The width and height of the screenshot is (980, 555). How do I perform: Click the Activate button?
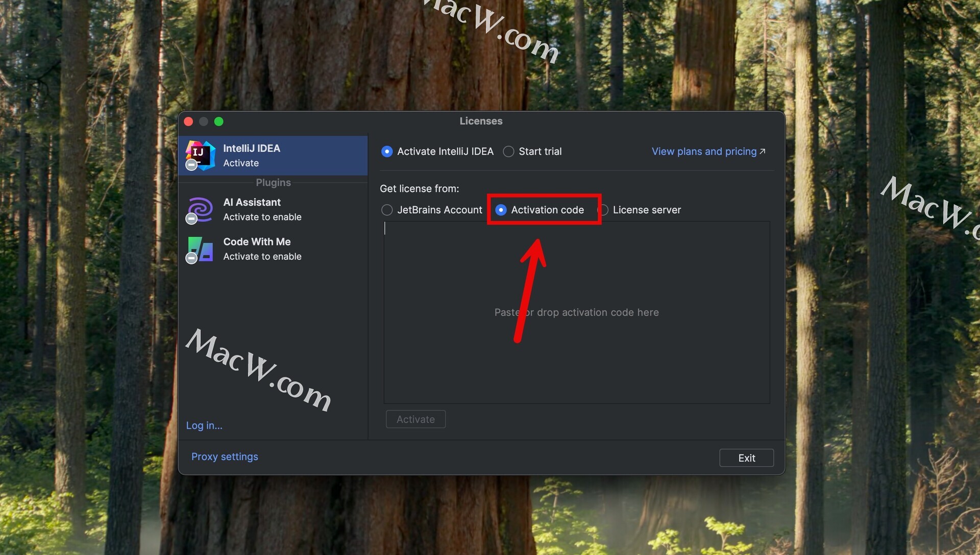tap(415, 419)
